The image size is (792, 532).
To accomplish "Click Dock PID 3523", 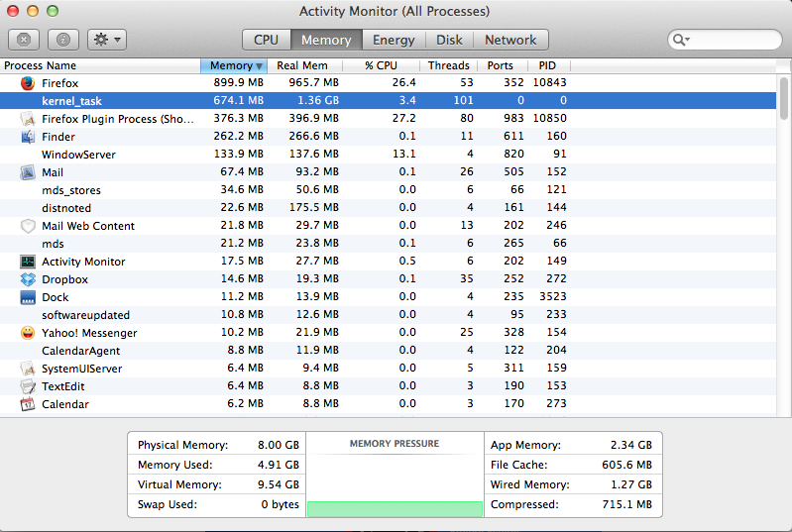I will tap(553, 296).
